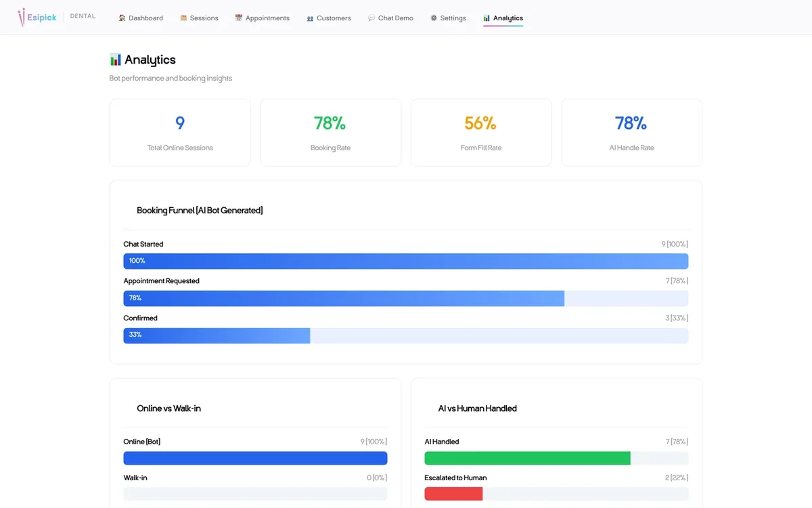Click the Form Fill Rate label
This screenshot has width=812, height=508.
(481, 148)
